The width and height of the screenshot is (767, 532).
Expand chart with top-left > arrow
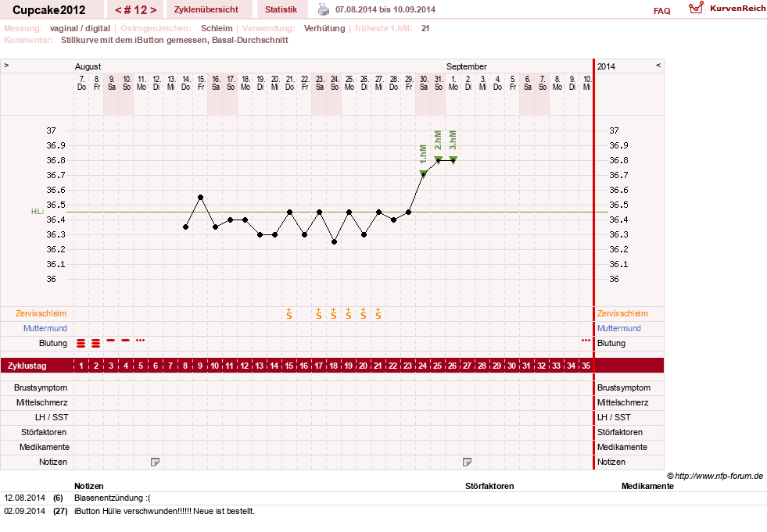(6, 65)
